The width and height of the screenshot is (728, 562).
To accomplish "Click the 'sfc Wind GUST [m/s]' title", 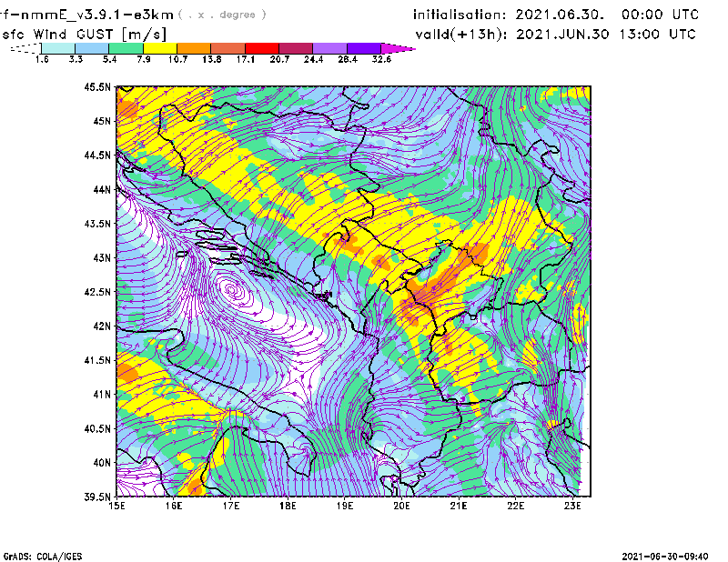I will click(x=84, y=35).
